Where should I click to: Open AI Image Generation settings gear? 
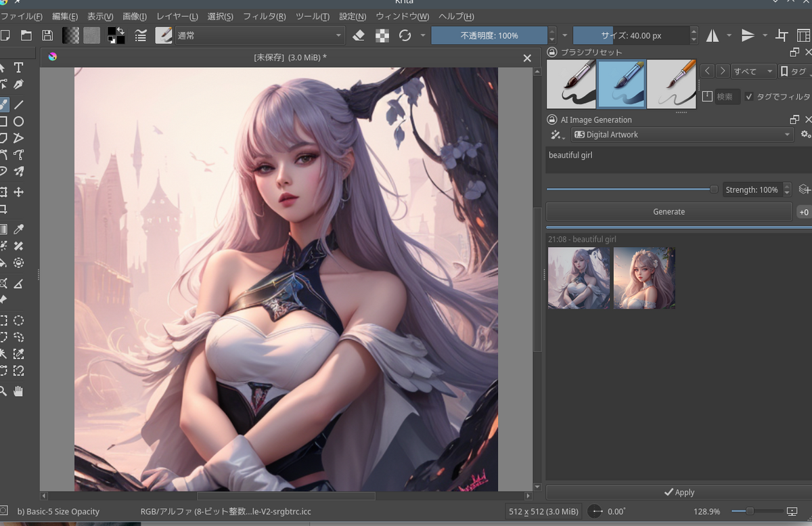click(x=805, y=135)
